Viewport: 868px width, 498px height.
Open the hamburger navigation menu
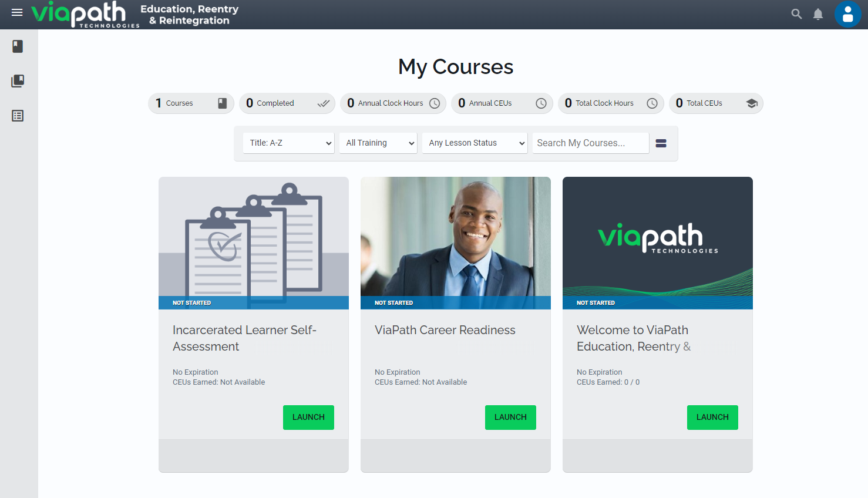pyautogui.click(x=17, y=12)
